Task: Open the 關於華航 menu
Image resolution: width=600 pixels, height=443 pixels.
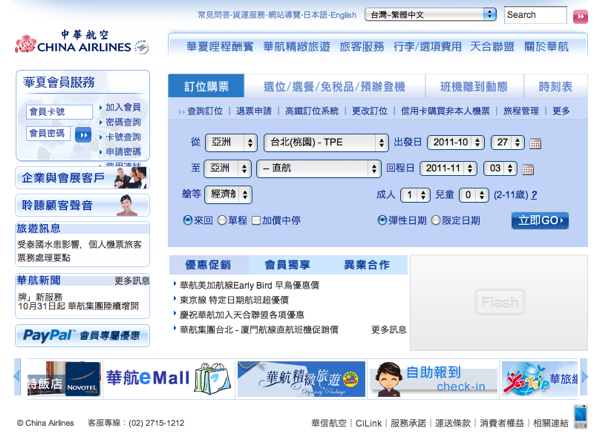Action: point(546,47)
